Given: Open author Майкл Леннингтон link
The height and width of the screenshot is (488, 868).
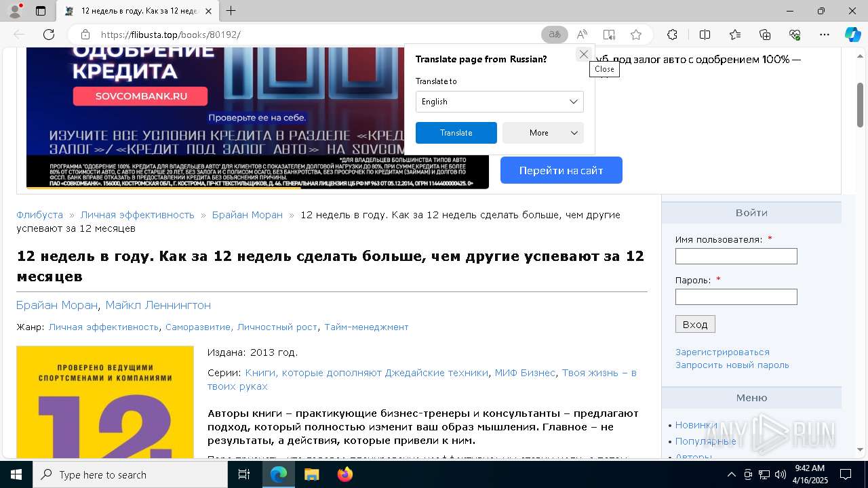Looking at the screenshot, I should pyautogui.click(x=158, y=305).
